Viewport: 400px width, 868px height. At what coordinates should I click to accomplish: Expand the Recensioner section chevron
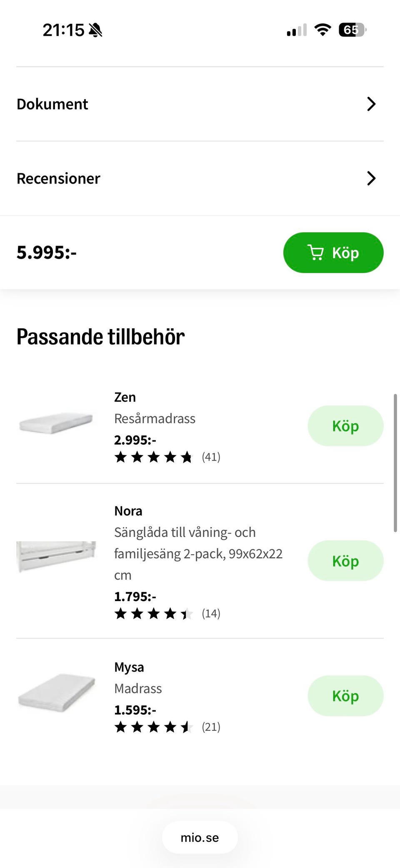pos(371,178)
